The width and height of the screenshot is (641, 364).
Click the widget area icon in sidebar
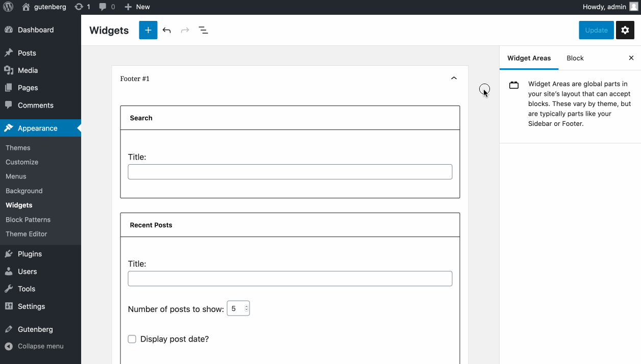pyautogui.click(x=514, y=85)
